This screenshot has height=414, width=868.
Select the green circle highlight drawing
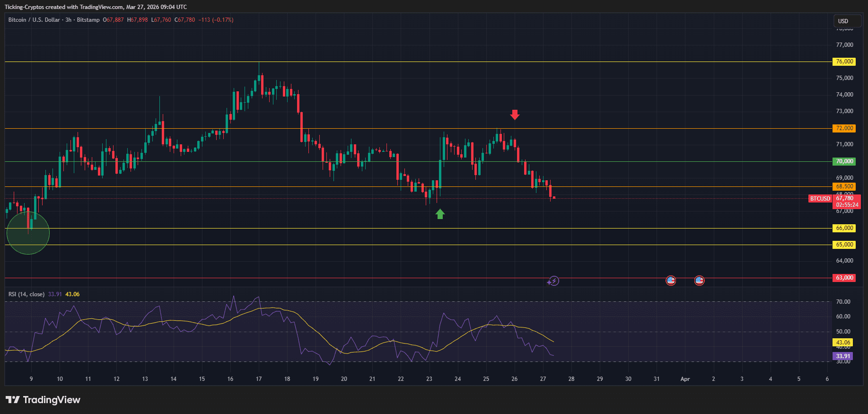tap(28, 233)
